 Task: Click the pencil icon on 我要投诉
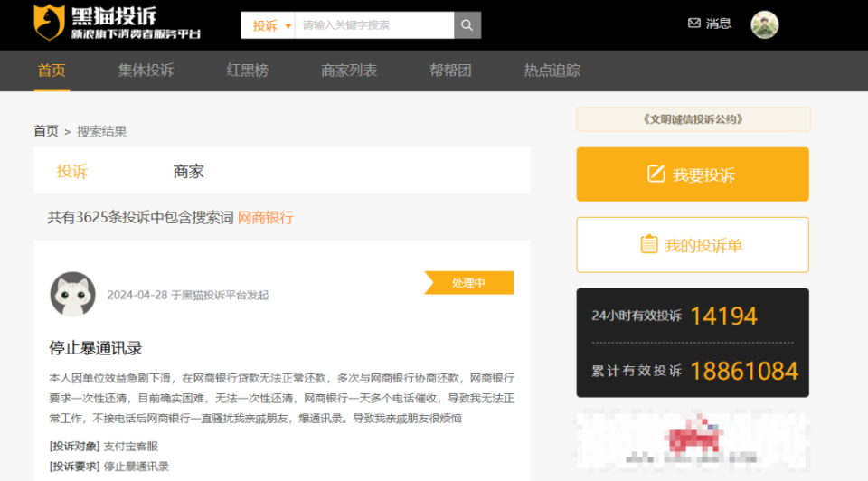(656, 174)
